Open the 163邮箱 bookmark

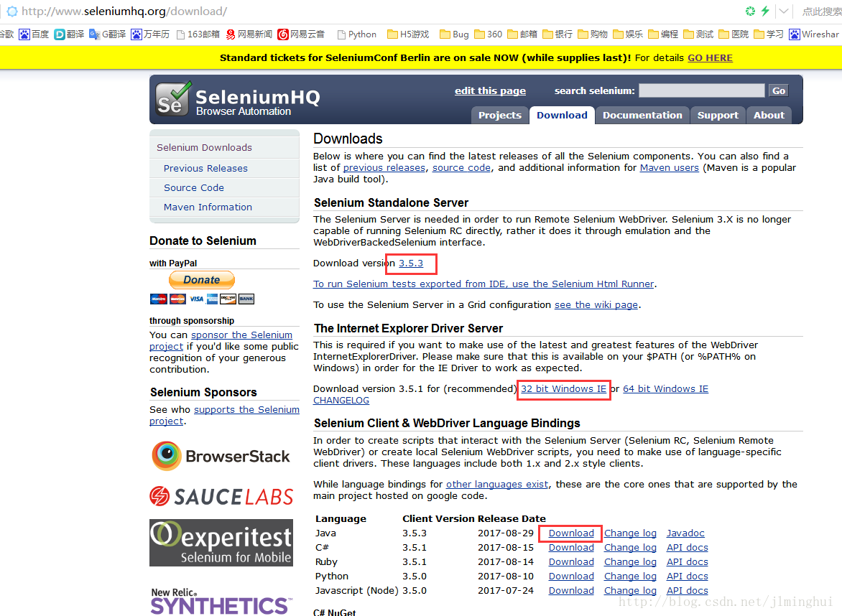198,34
